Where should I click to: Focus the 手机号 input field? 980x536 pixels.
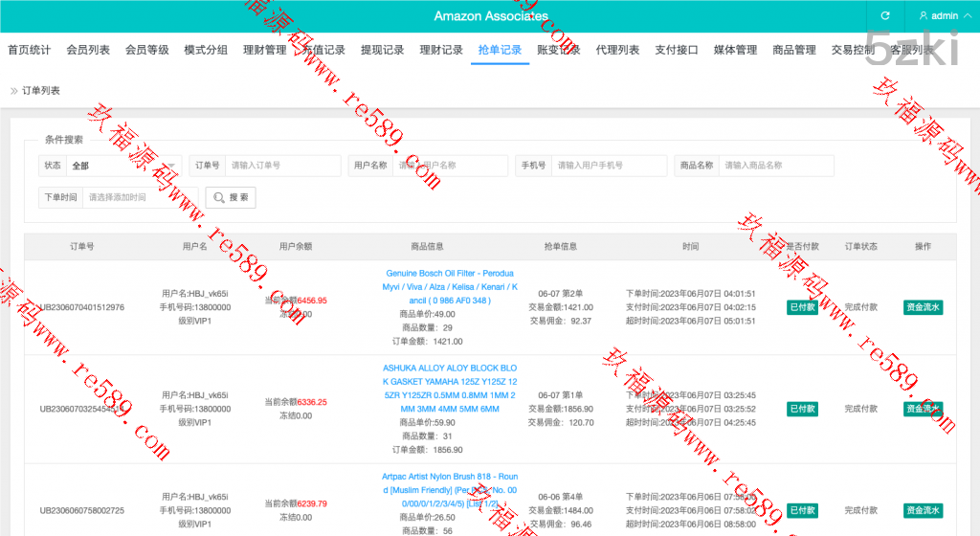coord(609,166)
